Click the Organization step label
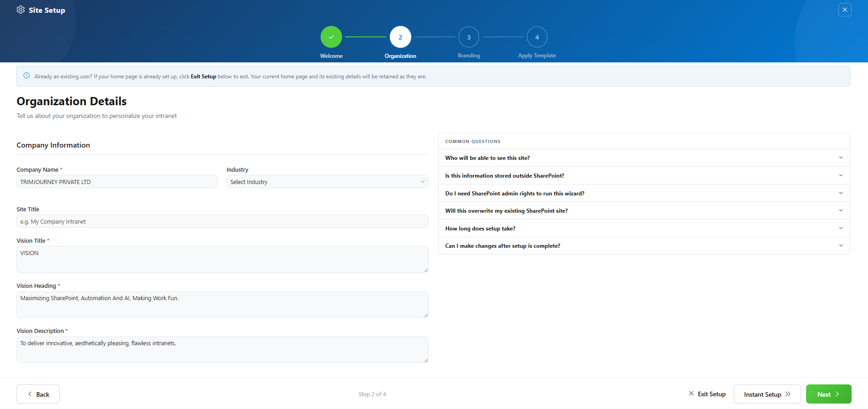The width and height of the screenshot is (868, 409). (x=400, y=56)
